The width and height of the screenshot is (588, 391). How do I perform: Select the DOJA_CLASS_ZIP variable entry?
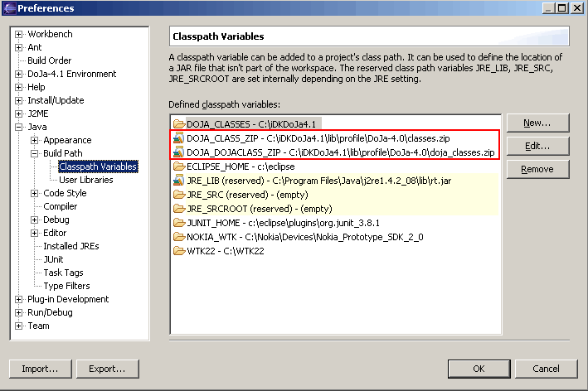coord(318,138)
